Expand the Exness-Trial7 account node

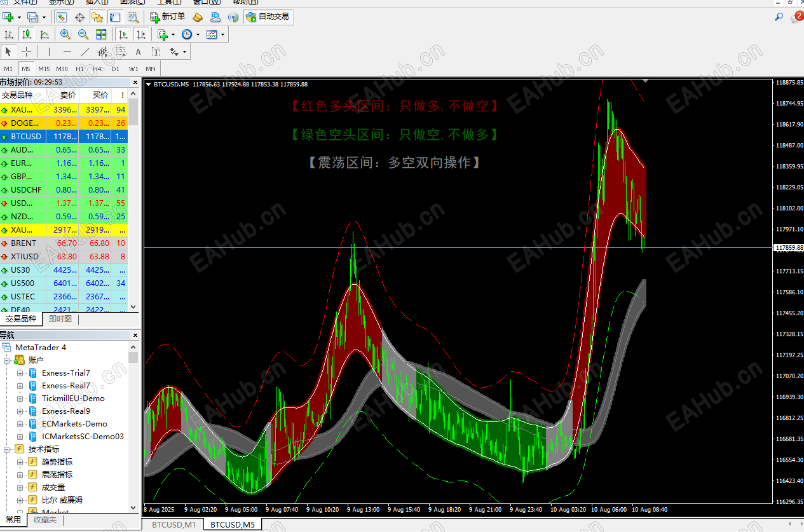[20, 373]
